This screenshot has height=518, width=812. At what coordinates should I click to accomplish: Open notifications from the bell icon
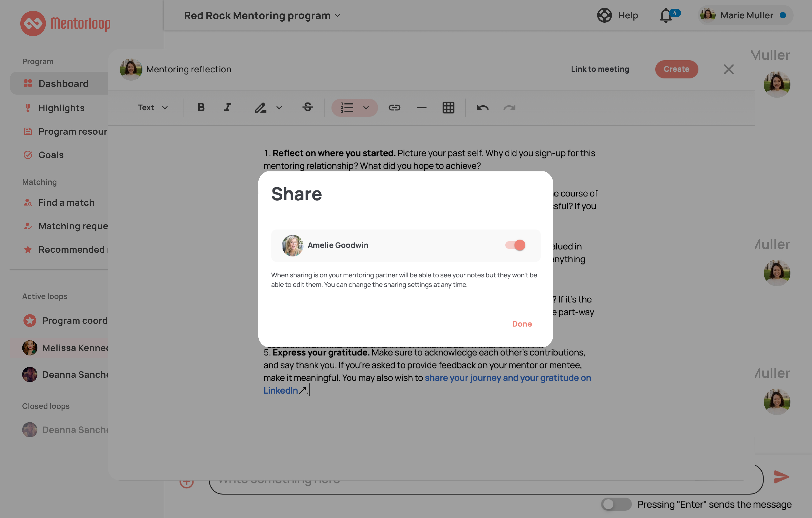pos(666,15)
